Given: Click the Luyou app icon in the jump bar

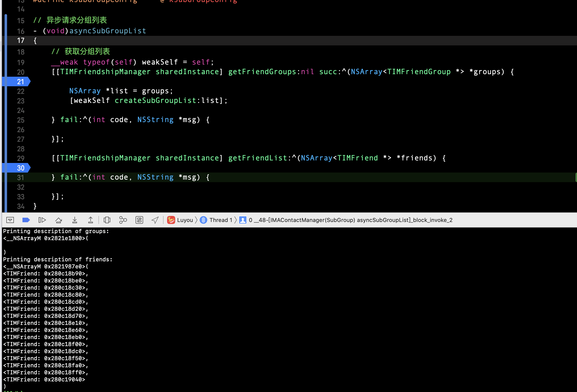Looking at the screenshot, I should pyautogui.click(x=171, y=220).
